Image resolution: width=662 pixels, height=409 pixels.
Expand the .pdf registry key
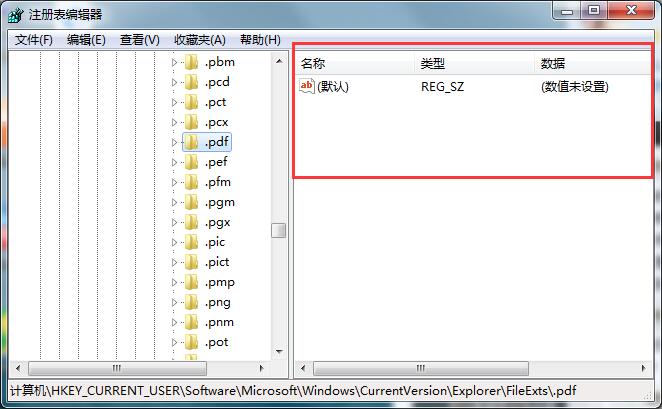(x=174, y=142)
